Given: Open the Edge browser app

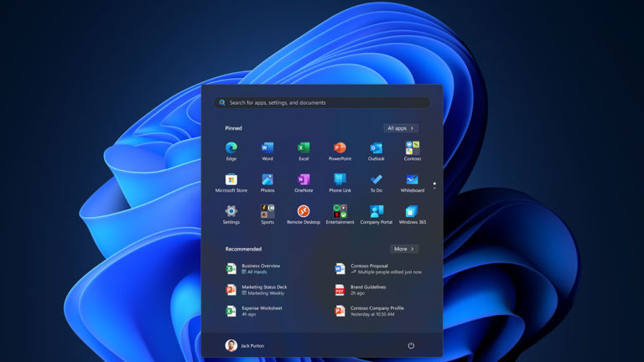Looking at the screenshot, I should coord(231,149).
